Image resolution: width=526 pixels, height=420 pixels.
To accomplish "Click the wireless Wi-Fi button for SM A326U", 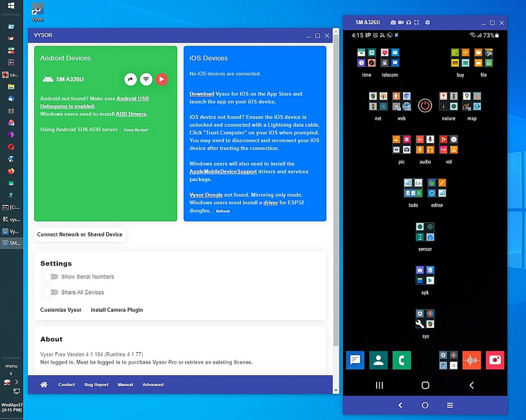I will pos(146,79).
